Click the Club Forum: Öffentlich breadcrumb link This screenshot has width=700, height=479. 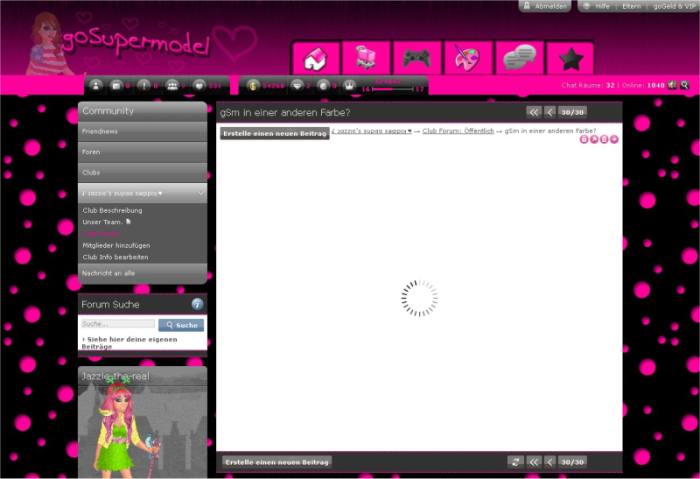coord(458,131)
